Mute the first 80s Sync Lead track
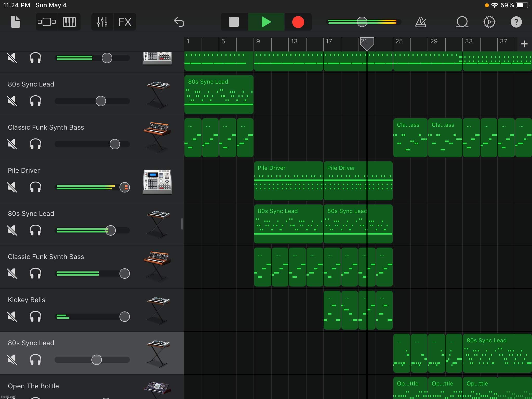 pos(12,101)
